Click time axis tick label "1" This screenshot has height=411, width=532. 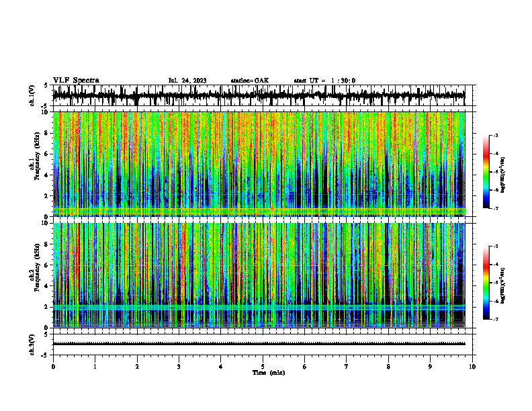point(95,367)
